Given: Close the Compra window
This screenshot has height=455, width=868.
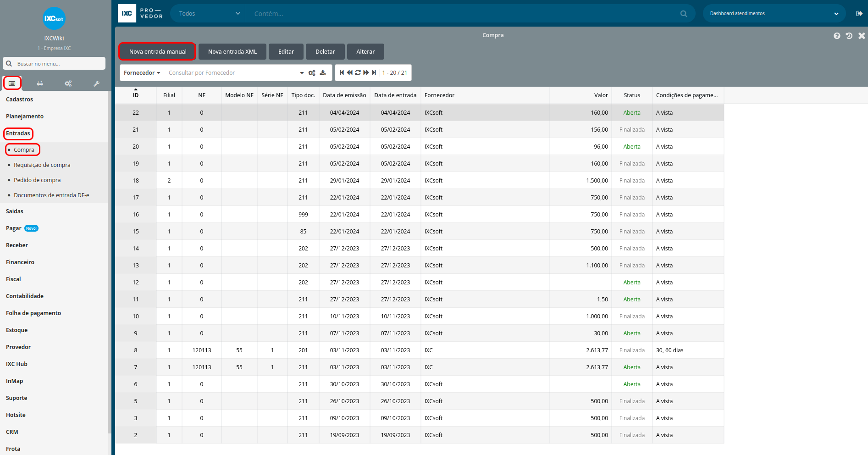Looking at the screenshot, I should click(x=862, y=36).
